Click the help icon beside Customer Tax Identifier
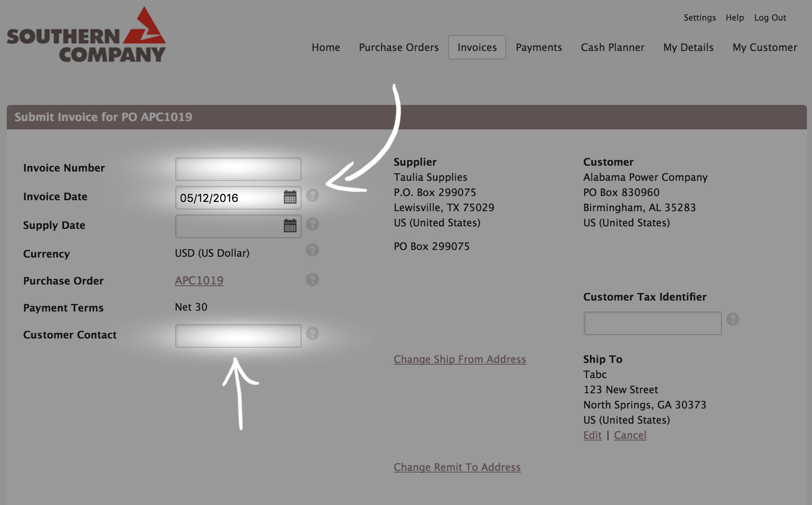Screen dimensions: 812x505 (733, 319)
